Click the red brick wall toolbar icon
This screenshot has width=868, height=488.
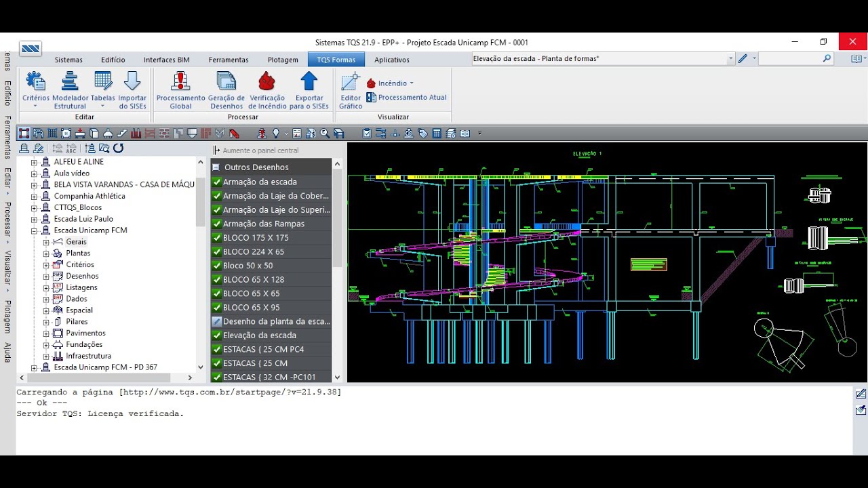click(165, 133)
